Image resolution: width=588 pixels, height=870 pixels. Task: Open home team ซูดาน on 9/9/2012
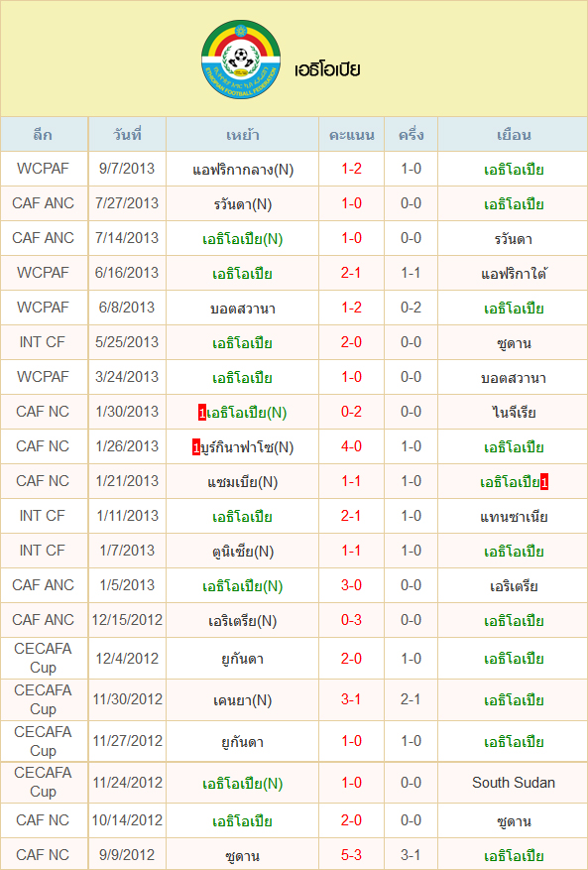click(x=243, y=857)
